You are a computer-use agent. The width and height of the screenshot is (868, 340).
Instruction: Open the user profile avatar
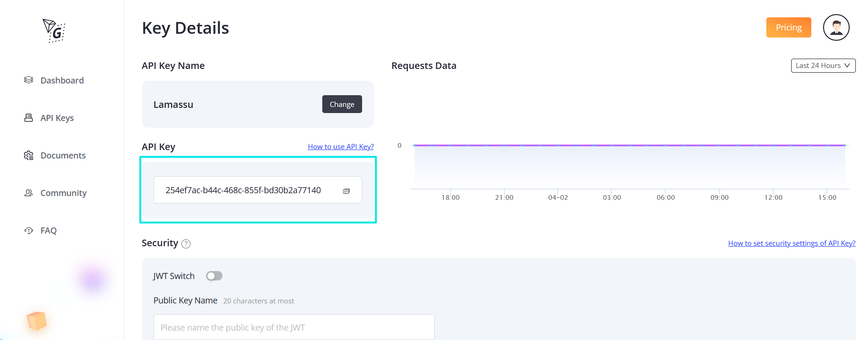tap(836, 27)
